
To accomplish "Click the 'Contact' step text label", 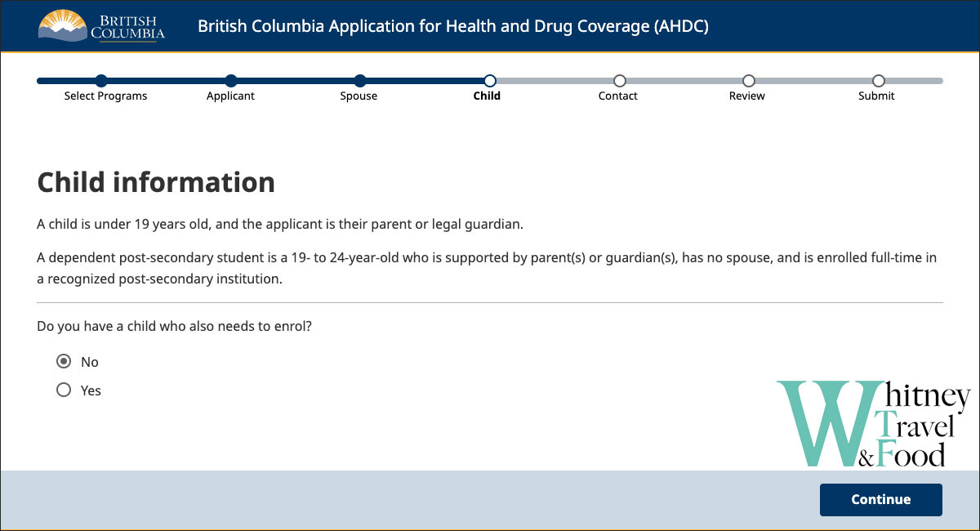I will pyautogui.click(x=617, y=96).
